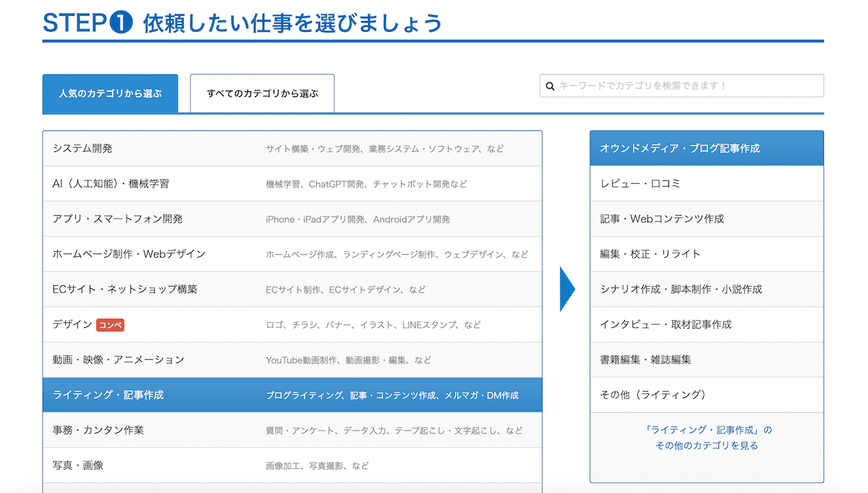The width and height of the screenshot is (868, 493).
Task: Click the magnifier icon in search box
Action: coord(550,86)
